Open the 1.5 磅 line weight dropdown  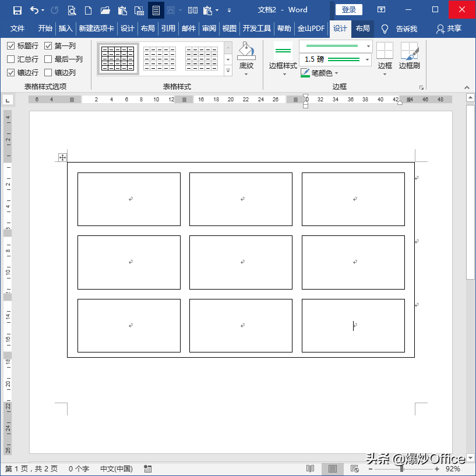[x=366, y=60]
